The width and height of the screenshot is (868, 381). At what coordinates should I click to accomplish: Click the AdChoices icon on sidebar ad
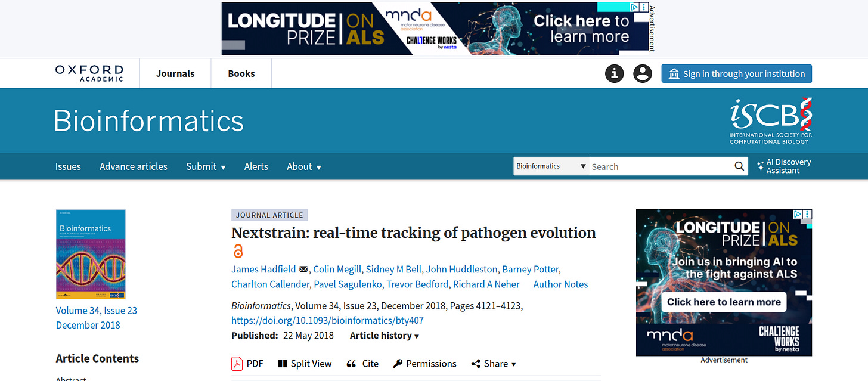(798, 214)
